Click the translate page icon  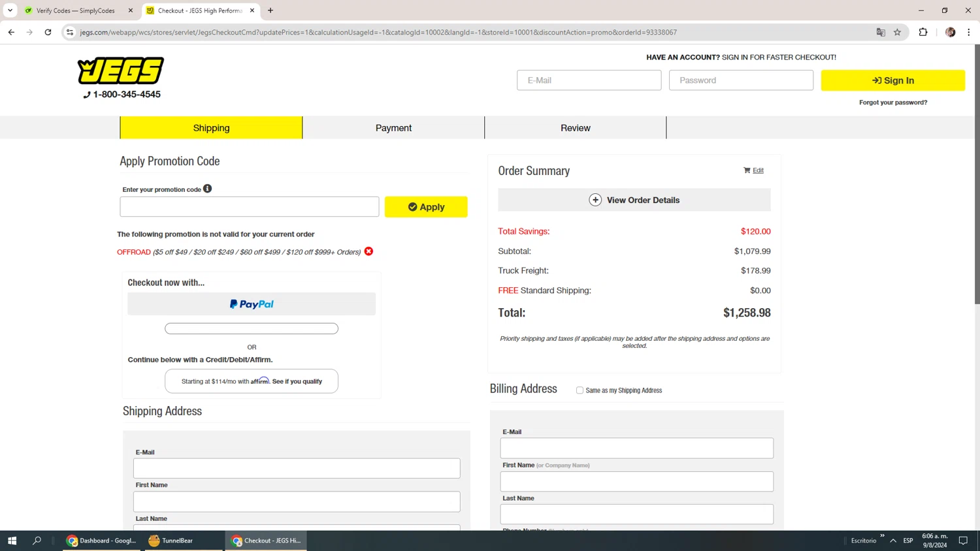point(881,32)
